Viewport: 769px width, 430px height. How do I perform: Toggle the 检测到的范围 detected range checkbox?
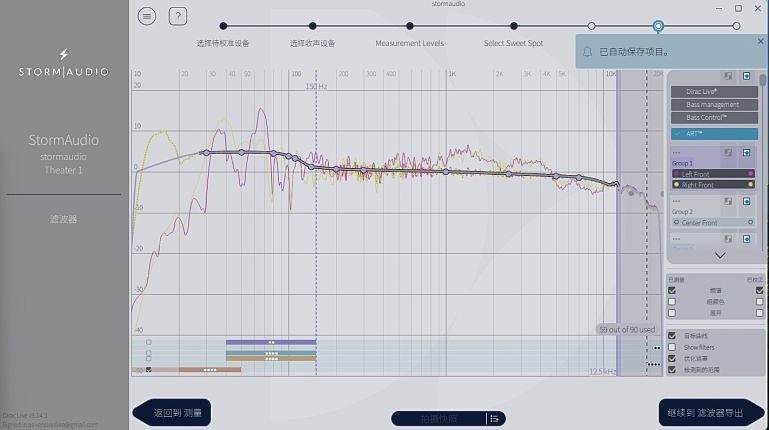(x=672, y=370)
